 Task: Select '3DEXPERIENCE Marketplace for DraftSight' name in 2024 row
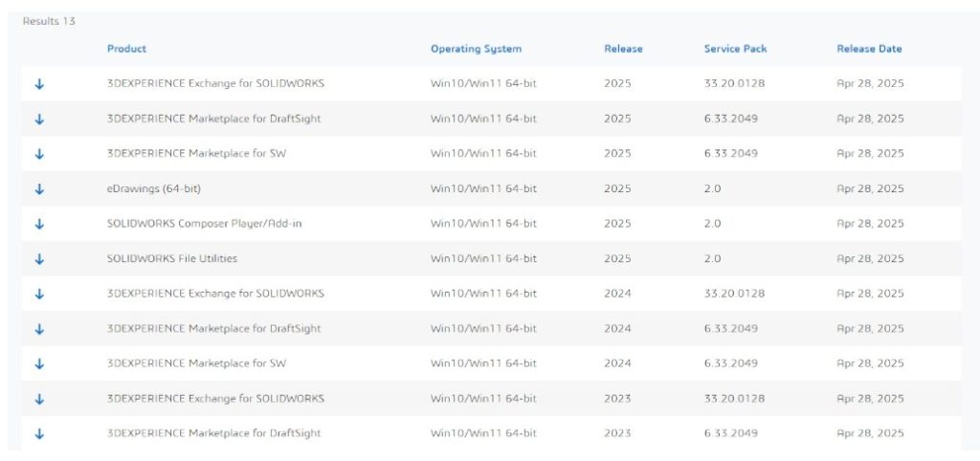point(213,328)
